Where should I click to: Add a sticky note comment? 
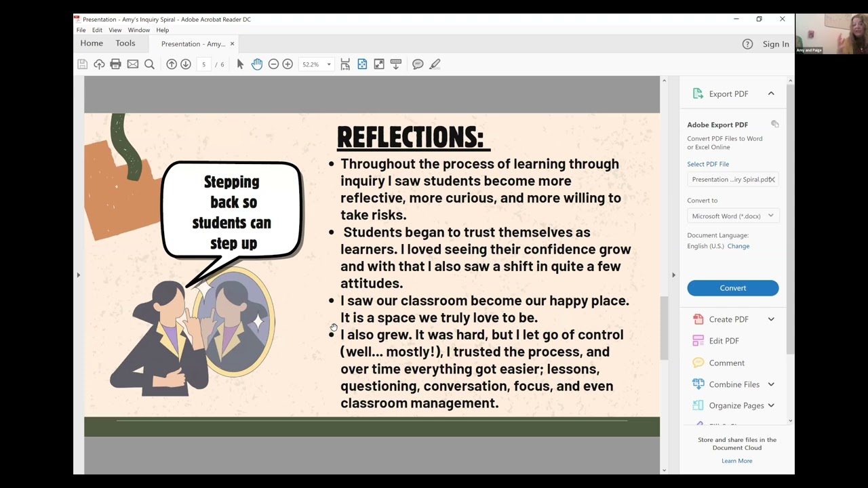418,64
